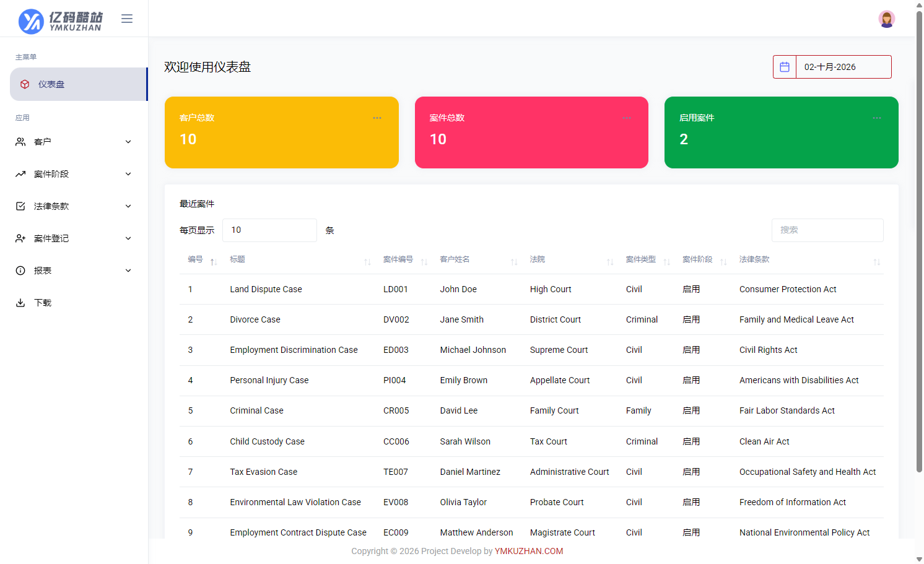Image resolution: width=924 pixels, height=564 pixels.
Task: Click the calendar icon beside the date
Action: pyautogui.click(x=785, y=67)
